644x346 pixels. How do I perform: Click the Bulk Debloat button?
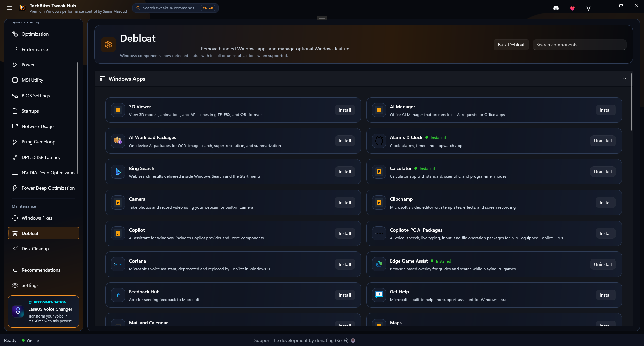click(511, 45)
